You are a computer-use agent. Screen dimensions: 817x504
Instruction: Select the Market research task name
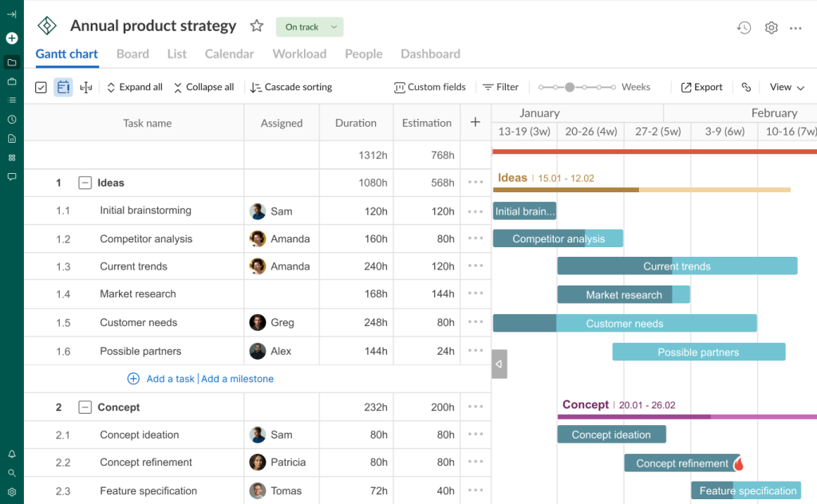[x=137, y=293]
